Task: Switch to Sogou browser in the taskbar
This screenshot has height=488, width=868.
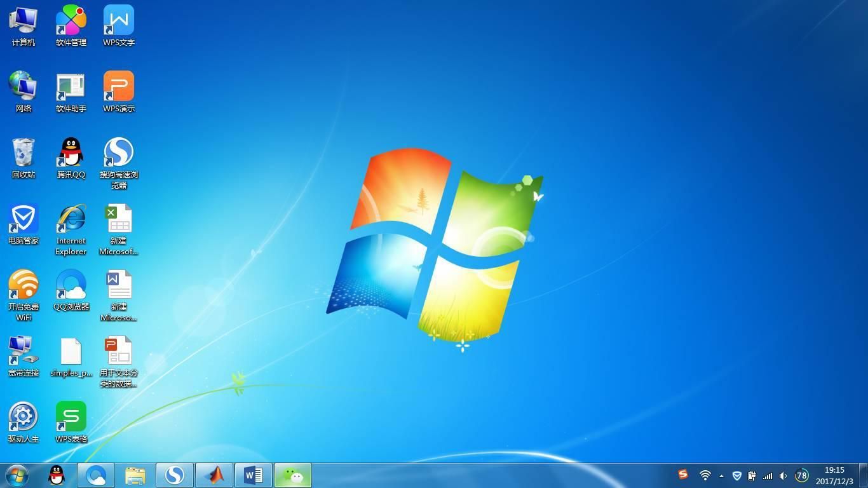Action: point(175,475)
